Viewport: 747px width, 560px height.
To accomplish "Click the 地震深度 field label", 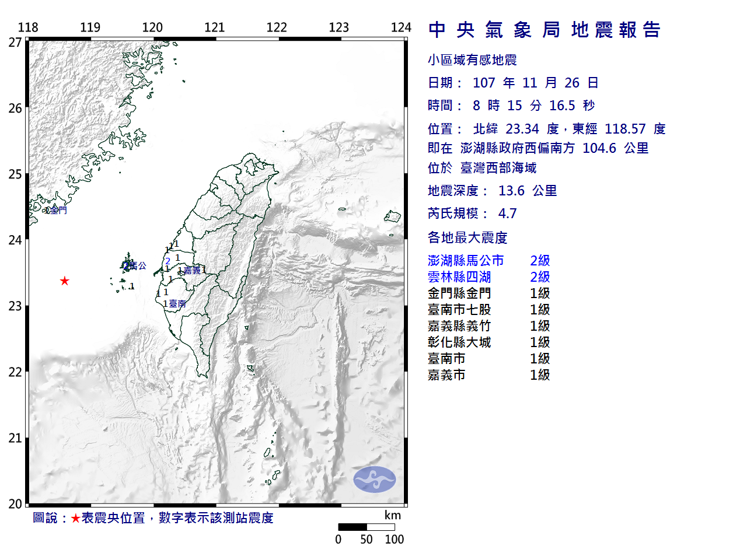I will [458, 191].
